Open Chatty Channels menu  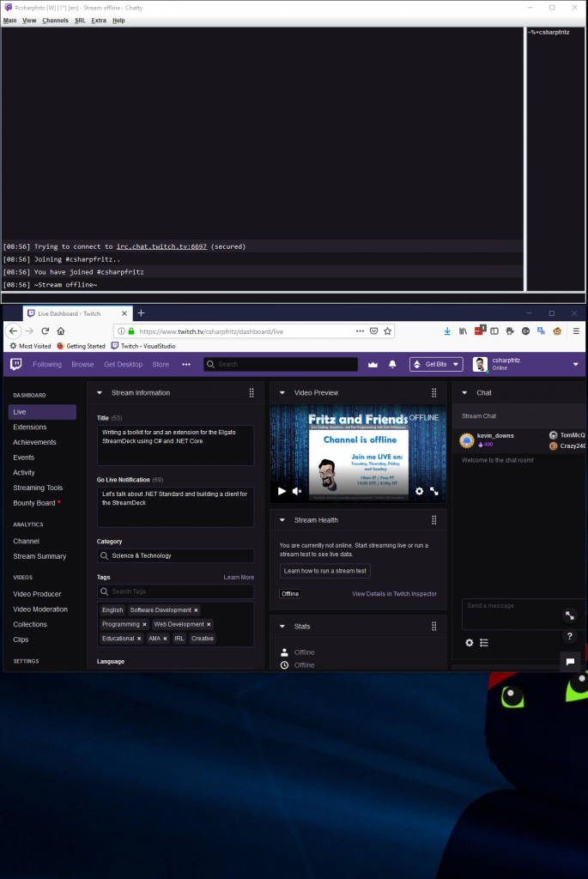[x=56, y=21]
